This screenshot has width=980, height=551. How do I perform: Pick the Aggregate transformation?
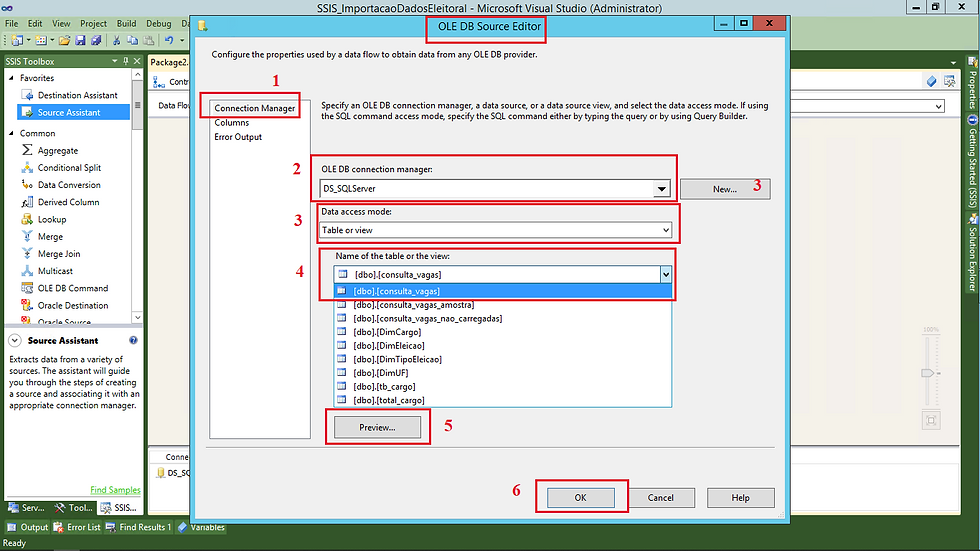[x=58, y=151]
